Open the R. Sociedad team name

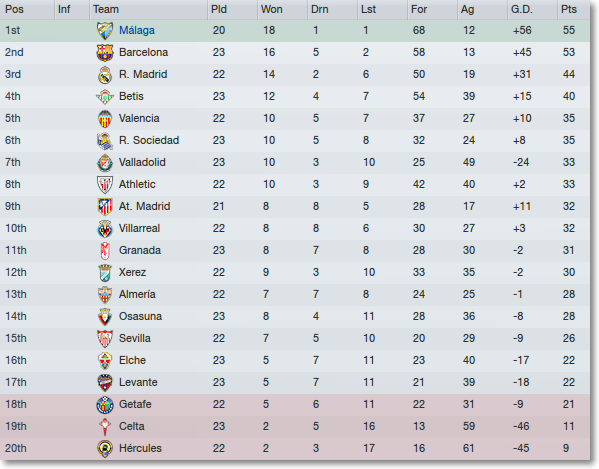pos(149,140)
